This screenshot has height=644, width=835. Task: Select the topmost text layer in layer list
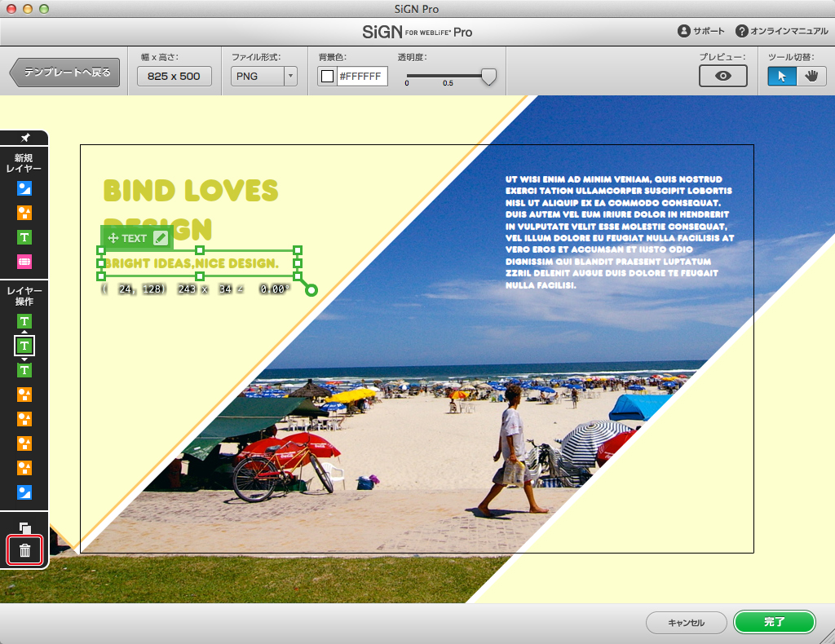point(24,321)
